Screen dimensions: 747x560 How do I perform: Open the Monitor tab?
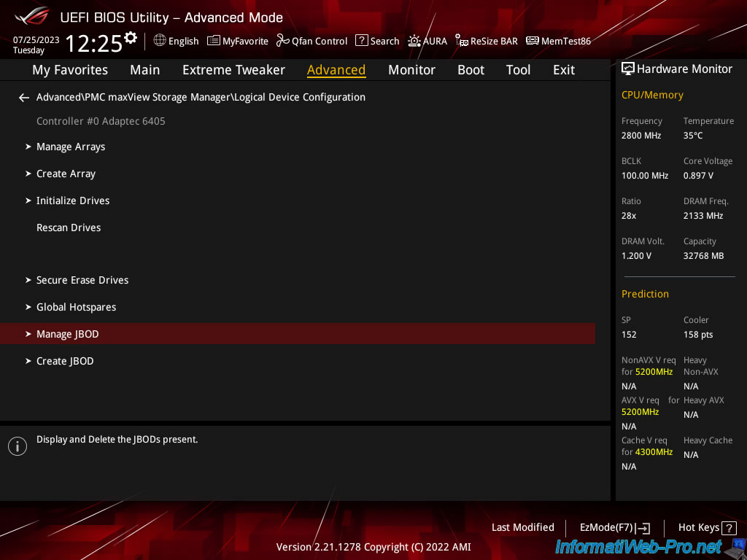(x=411, y=70)
